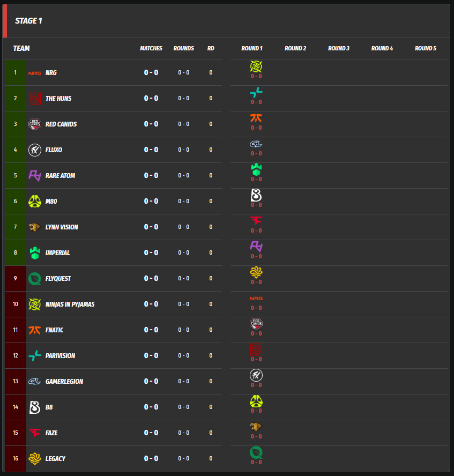Click the Matches column header
This screenshot has width=454, height=476.
[x=151, y=48]
